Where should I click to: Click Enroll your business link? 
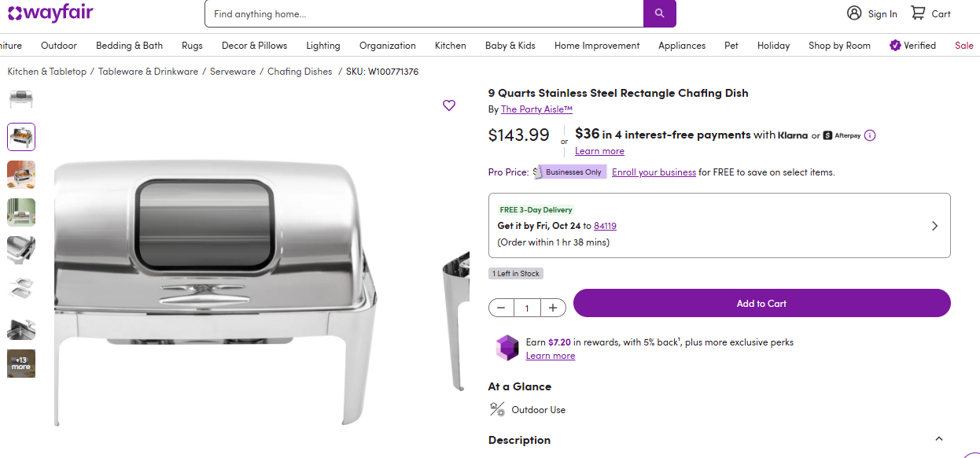[x=654, y=172]
